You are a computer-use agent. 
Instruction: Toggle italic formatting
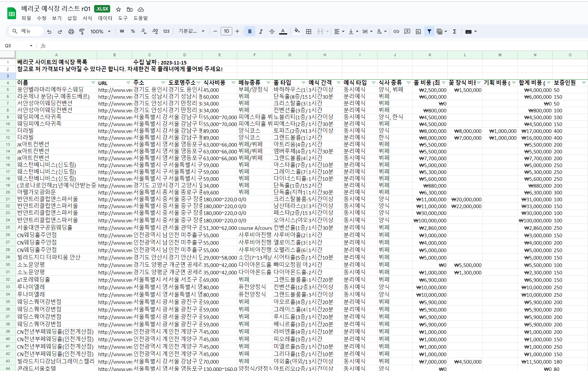261,32
